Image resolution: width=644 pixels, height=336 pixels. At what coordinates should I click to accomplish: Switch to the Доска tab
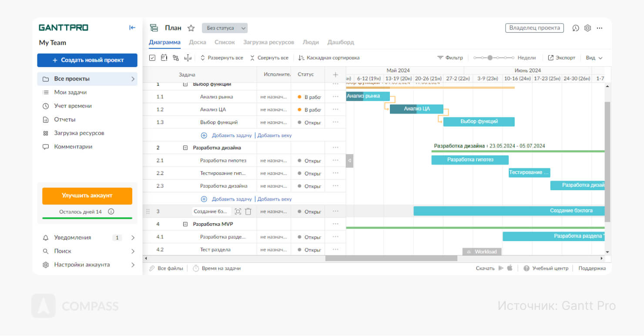pos(198,42)
